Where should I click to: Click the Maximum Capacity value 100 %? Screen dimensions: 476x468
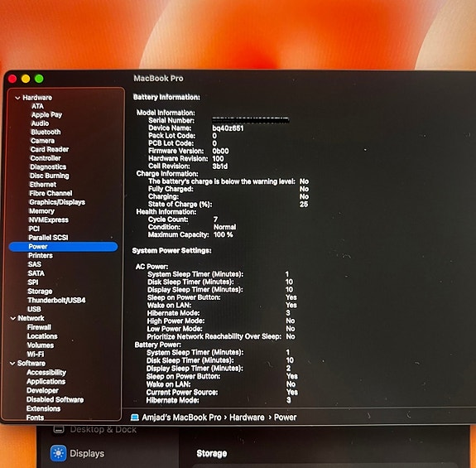(x=224, y=234)
